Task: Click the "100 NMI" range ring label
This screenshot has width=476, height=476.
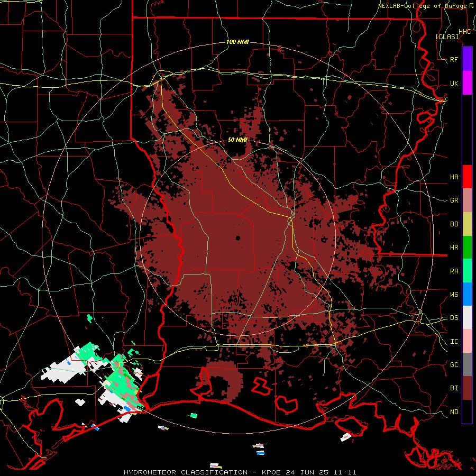Action: tap(237, 42)
